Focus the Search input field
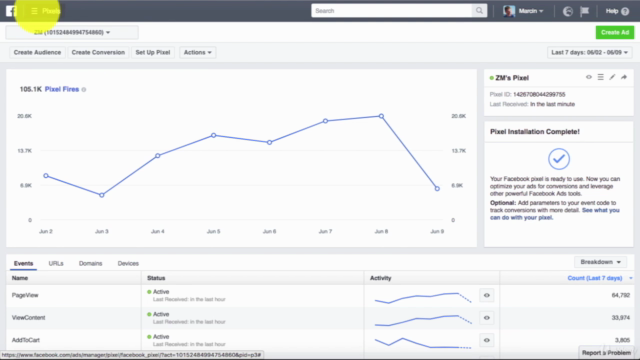Screen dimensions: 640x360 click(x=391, y=11)
